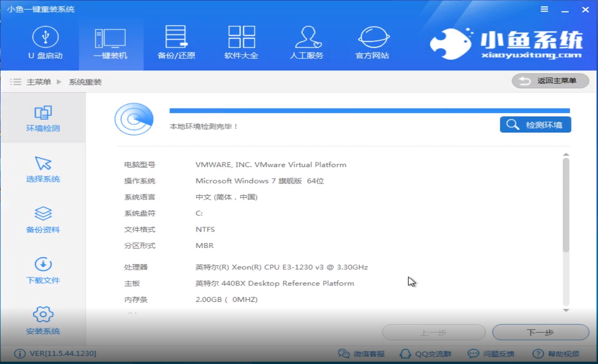Screen dimensions: 598x364
Task: Open 安装系统 install system in sidebar
Action: click(43, 321)
